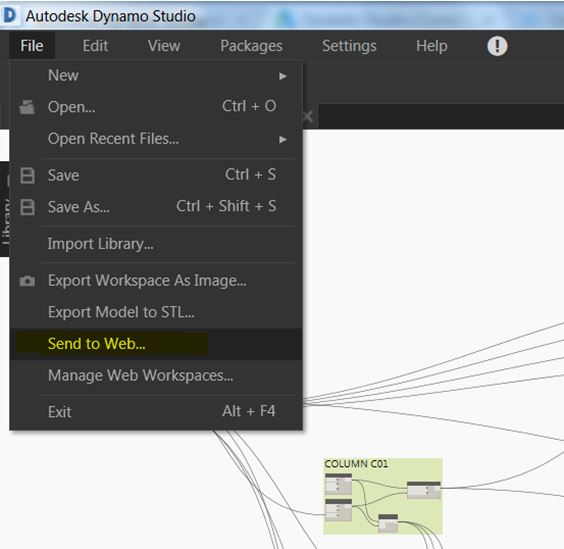
Task: Select Save in the File menu
Action: [x=156, y=175]
